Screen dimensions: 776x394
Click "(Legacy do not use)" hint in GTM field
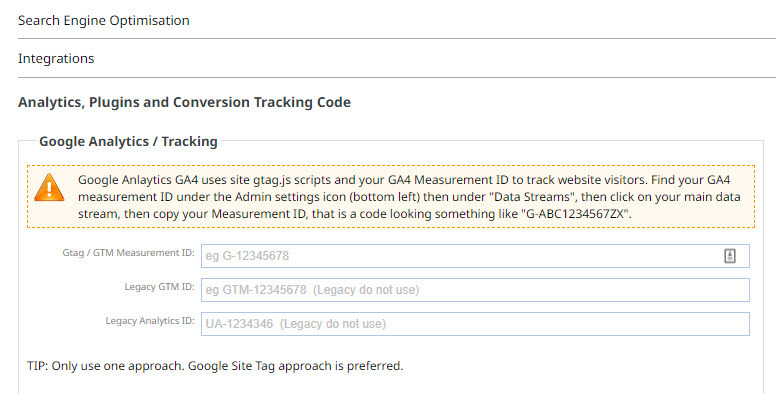367,290
